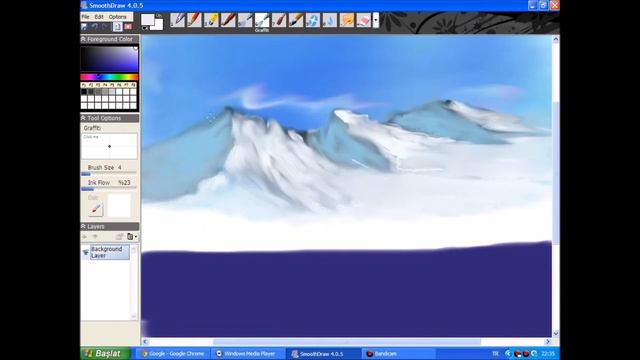Click the Undo arrow icon
Image resolution: width=640 pixels, height=360 pixels.
click(x=95, y=27)
